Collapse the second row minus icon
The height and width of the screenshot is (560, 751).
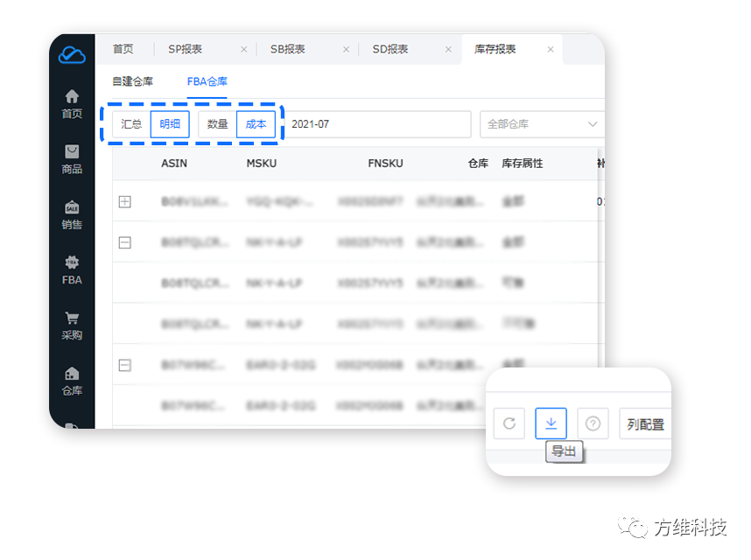(125, 242)
